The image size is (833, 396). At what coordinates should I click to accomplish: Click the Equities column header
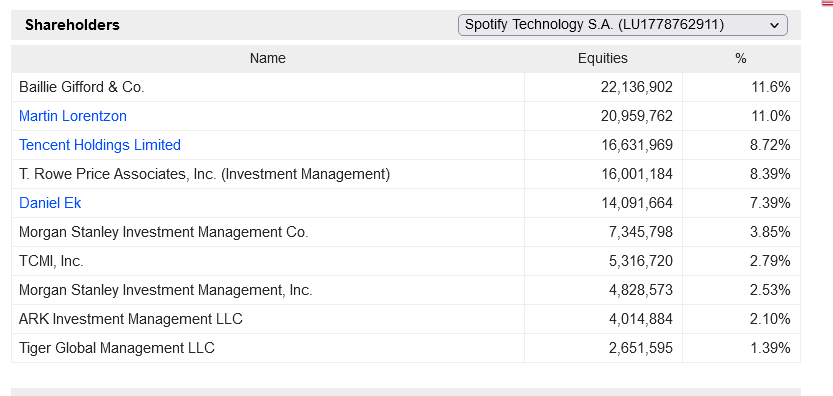602,58
